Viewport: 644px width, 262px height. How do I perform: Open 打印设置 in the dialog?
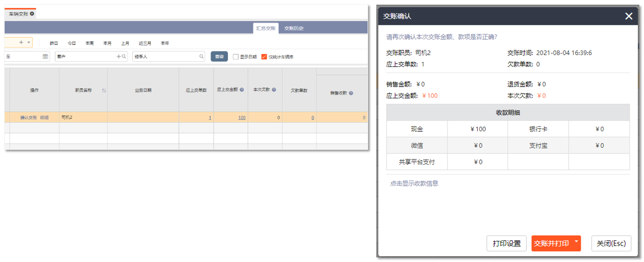point(506,243)
